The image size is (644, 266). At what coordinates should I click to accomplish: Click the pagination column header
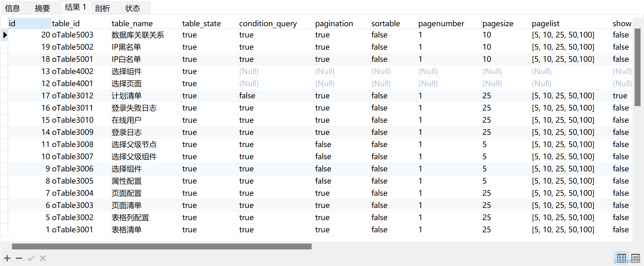coord(342,23)
